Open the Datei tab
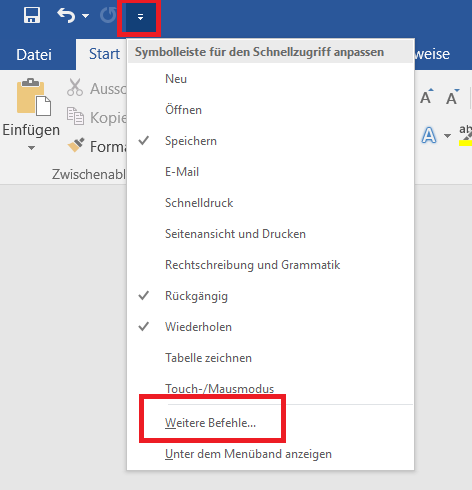Viewport: 472px width, 490px height. [34, 54]
